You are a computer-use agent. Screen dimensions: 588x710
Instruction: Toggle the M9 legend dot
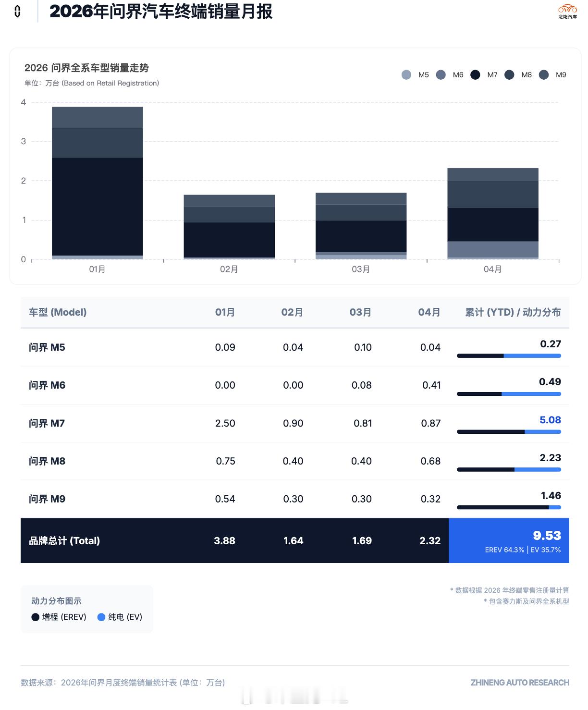[x=544, y=75]
